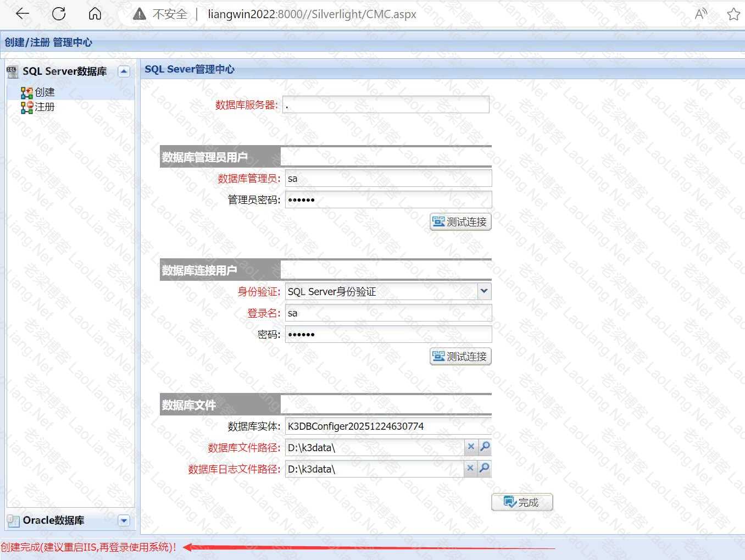Test connection for database connection user
The height and width of the screenshot is (560, 745).
click(460, 357)
